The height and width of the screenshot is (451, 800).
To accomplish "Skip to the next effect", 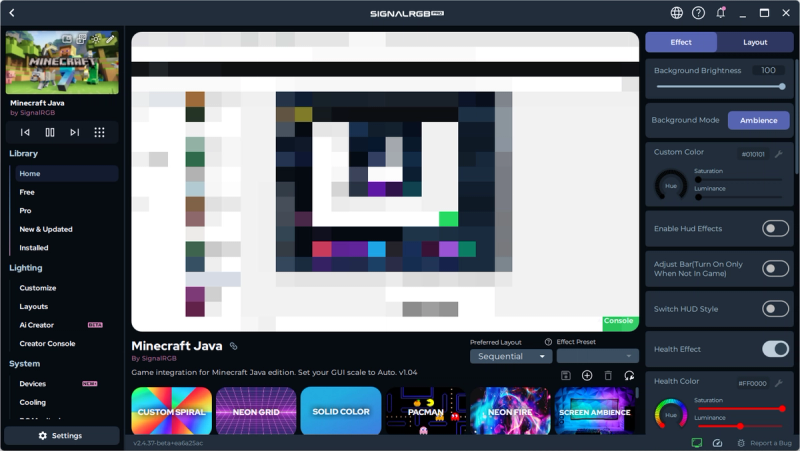I will pos(75,132).
